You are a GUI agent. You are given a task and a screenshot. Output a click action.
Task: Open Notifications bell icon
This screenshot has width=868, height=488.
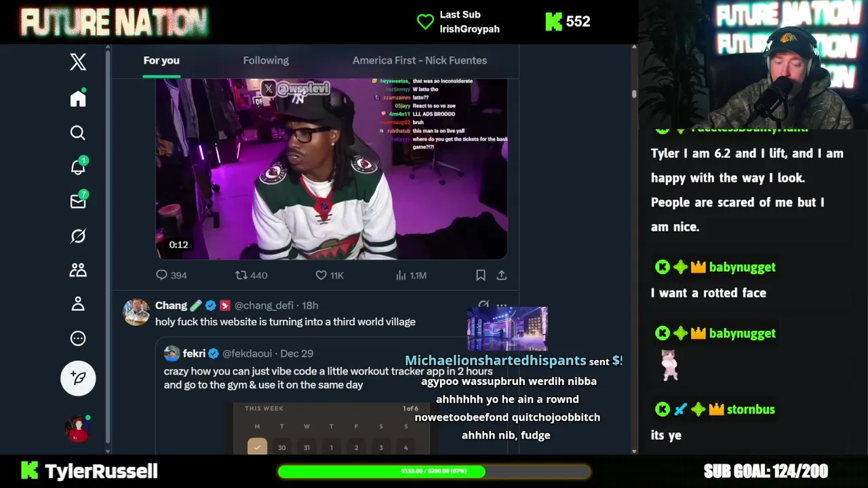click(x=79, y=166)
